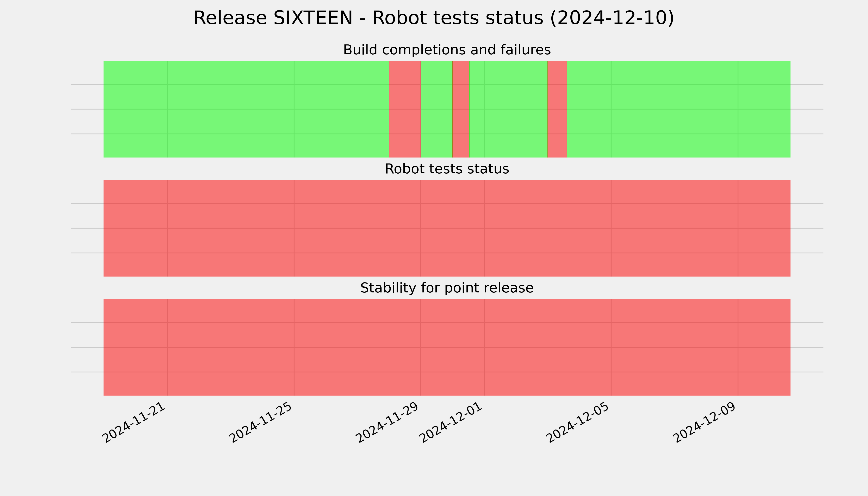Click the Robot tests status subplot title
Viewport: 868px width, 496px height.
click(447, 169)
